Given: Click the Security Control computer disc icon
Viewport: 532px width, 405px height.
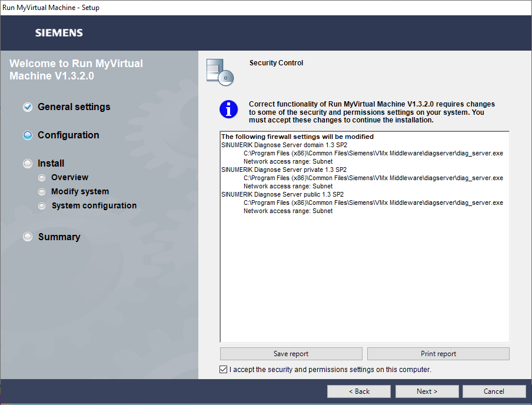Looking at the screenshot, I should (x=220, y=72).
